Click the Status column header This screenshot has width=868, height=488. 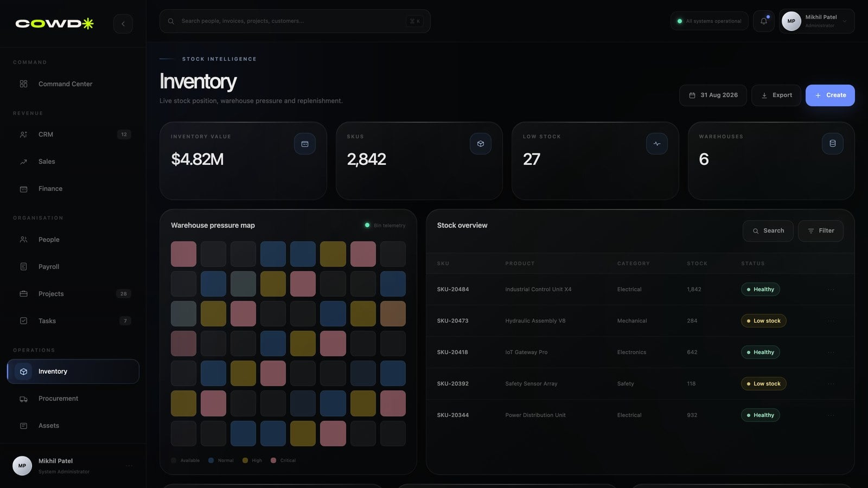(753, 264)
